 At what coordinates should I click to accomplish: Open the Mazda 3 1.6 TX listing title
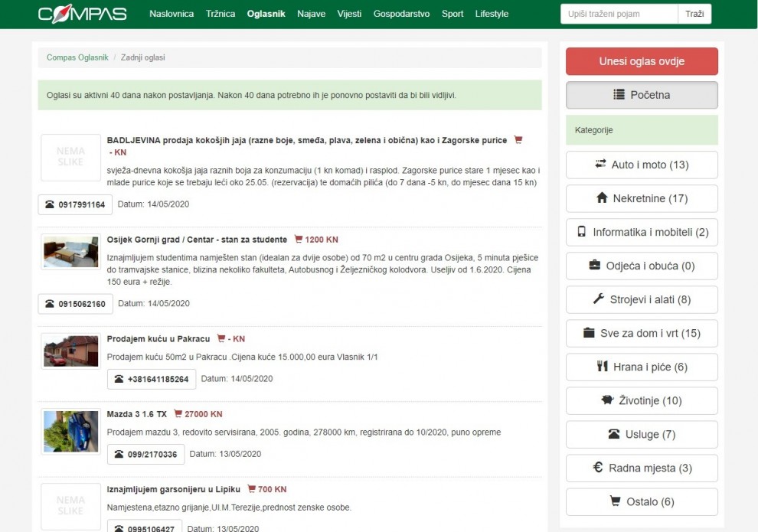(x=136, y=414)
